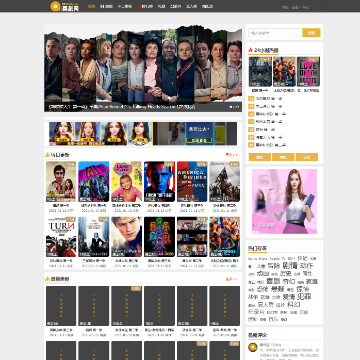Open the blond young man close-up poster
Image resolution: width=360 pixels, height=360 pixels.
tap(126, 237)
